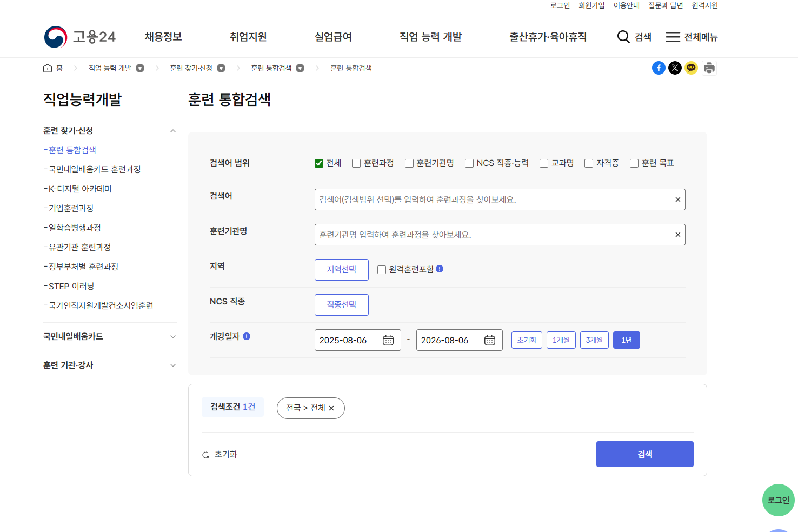Image resolution: width=798 pixels, height=532 pixels.
Task: Collapse the 훈련 찾기·신청 sidebar section
Action: click(173, 131)
